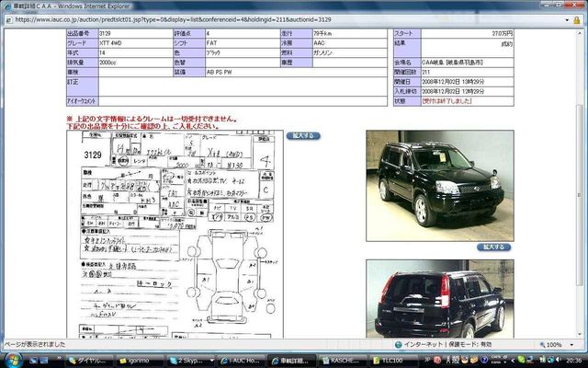Expand hidden tray icons chevron

coord(513,361)
